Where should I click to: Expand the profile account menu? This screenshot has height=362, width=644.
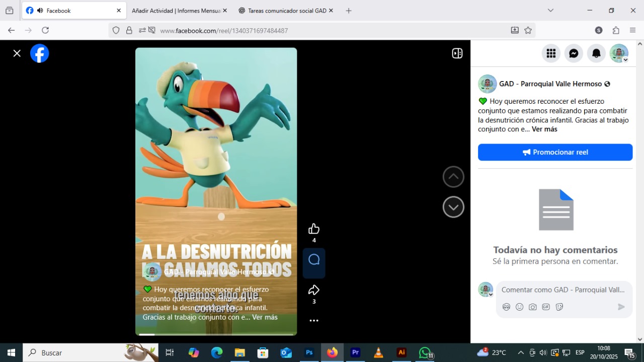619,53
